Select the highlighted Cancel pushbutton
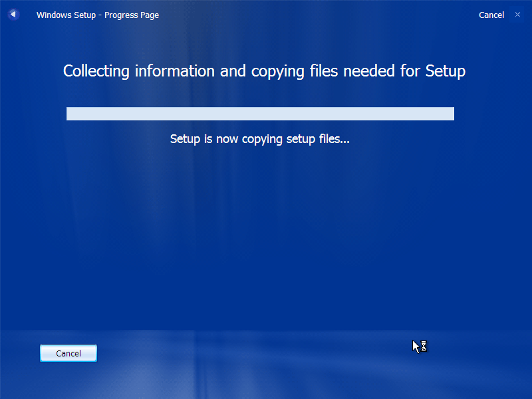Viewport: 532px width, 399px height. click(x=68, y=353)
